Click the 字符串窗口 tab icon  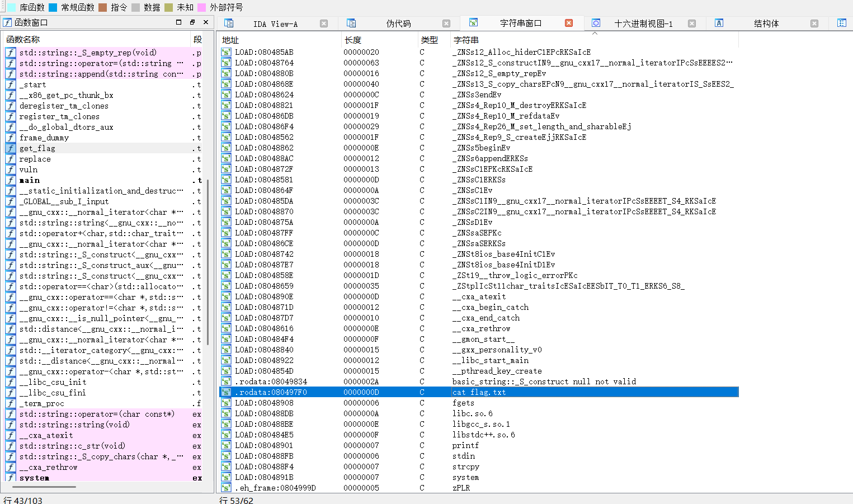tap(474, 22)
